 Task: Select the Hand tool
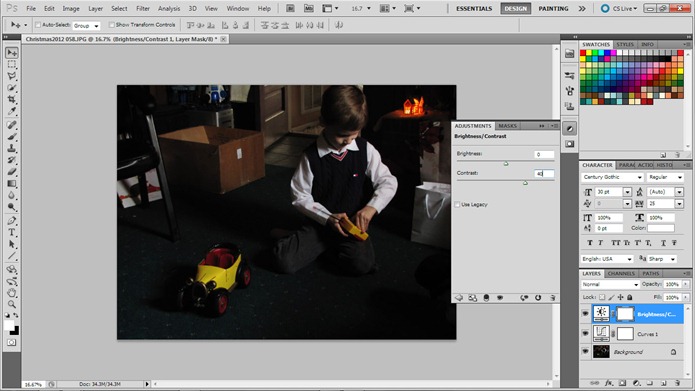click(x=12, y=293)
